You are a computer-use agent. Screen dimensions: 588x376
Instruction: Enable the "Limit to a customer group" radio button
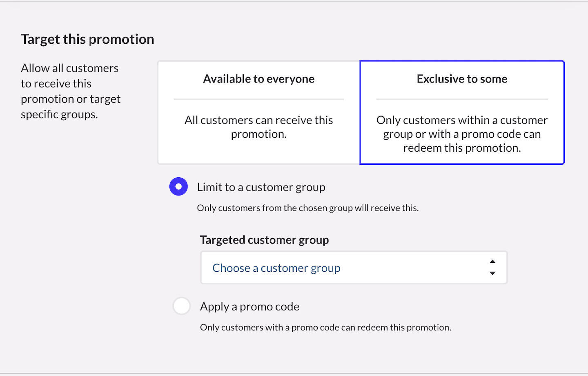(178, 187)
